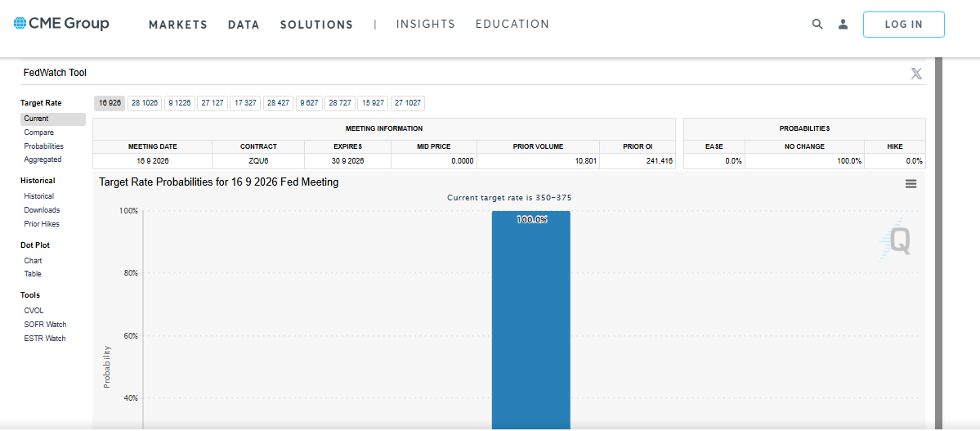Click the LOG IN button
The image size is (980, 431).
pyautogui.click(x=904, y=25)
